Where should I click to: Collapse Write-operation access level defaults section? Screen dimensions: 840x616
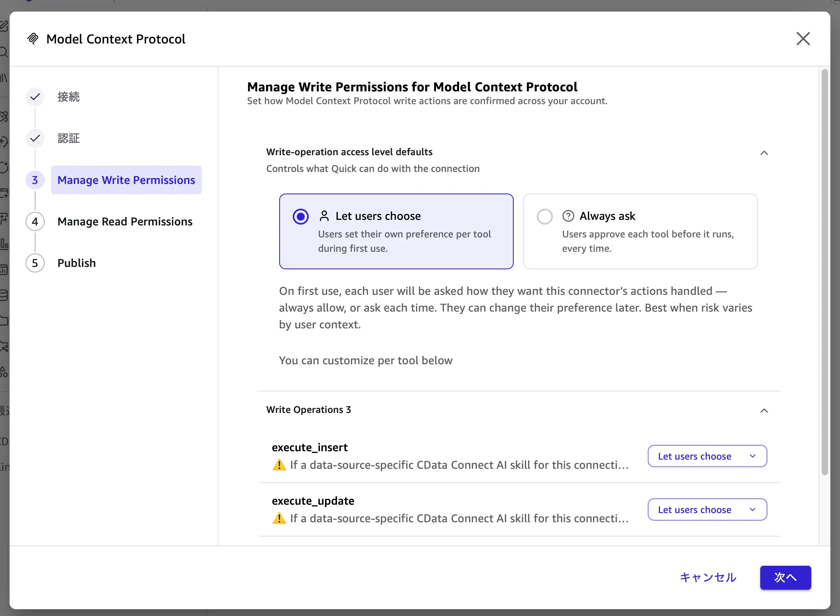(764, 153)
